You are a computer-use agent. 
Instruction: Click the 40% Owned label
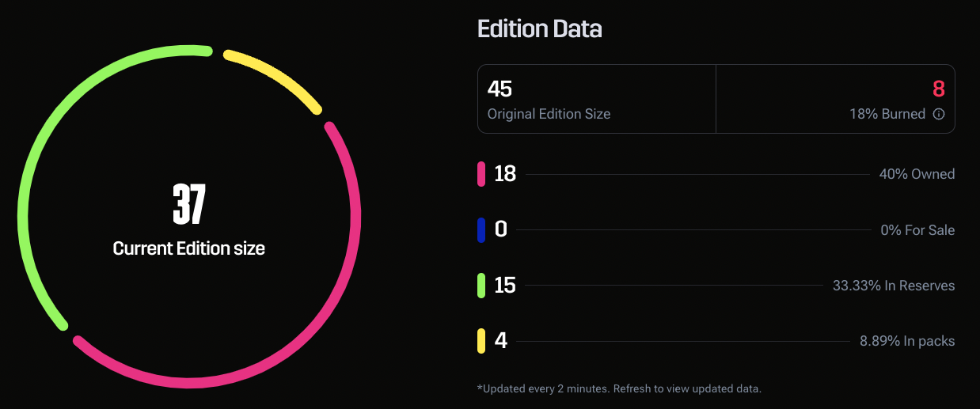917,174
